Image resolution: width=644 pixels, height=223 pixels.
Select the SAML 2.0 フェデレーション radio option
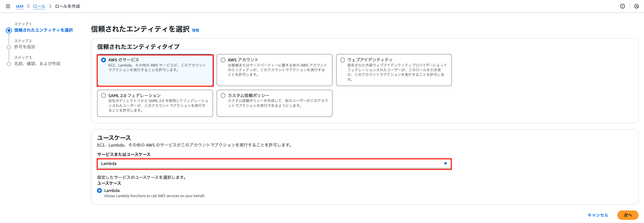[x=104, y=96]
